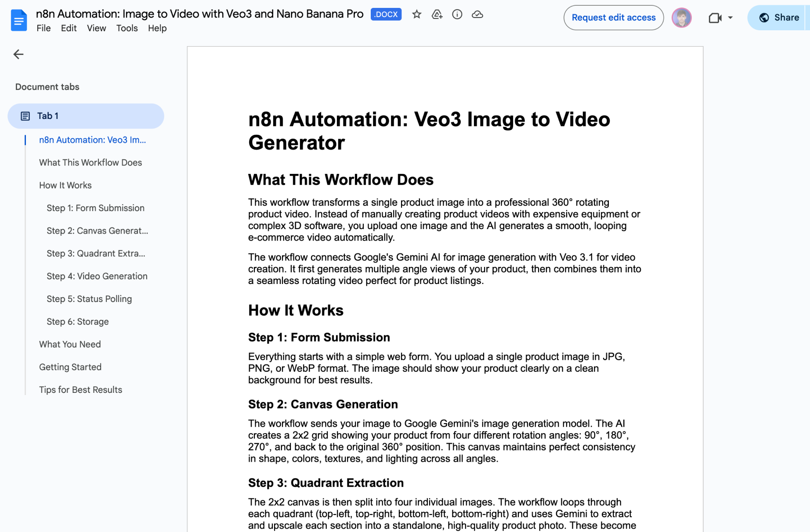Screen dimensions: 810x532
Task: Open the File menu
Action: [43, 28]
